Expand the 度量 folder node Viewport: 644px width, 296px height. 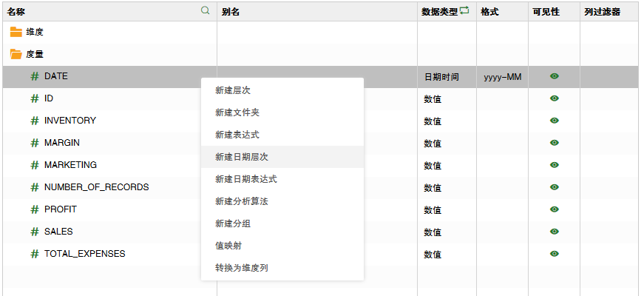click(16, 54)
